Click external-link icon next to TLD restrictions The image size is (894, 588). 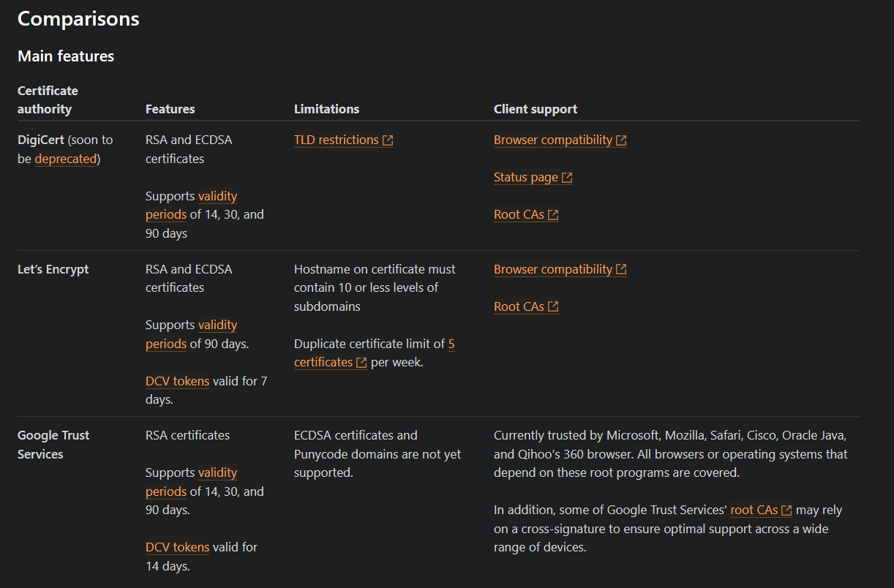[x=388, y=140]
